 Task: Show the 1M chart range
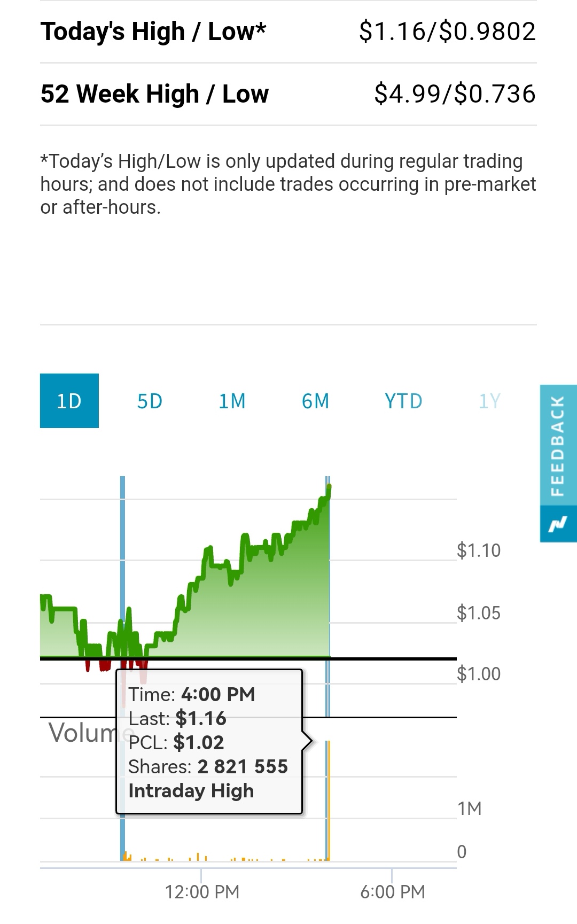point(232,401)
